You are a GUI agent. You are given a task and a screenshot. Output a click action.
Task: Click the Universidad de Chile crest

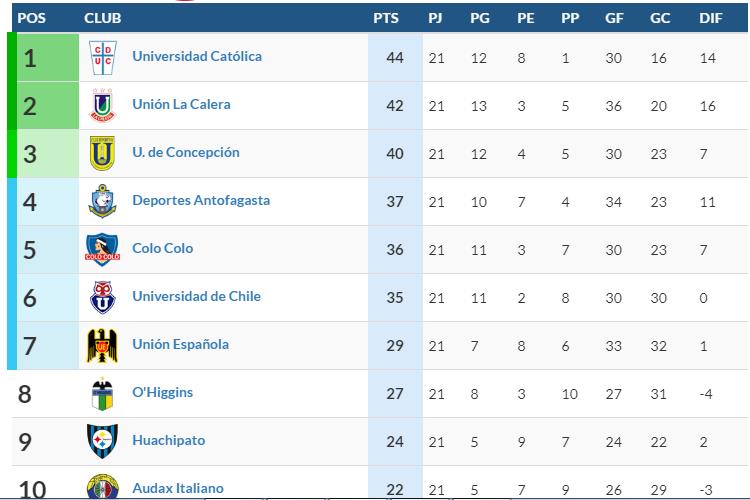coord(103,297)
